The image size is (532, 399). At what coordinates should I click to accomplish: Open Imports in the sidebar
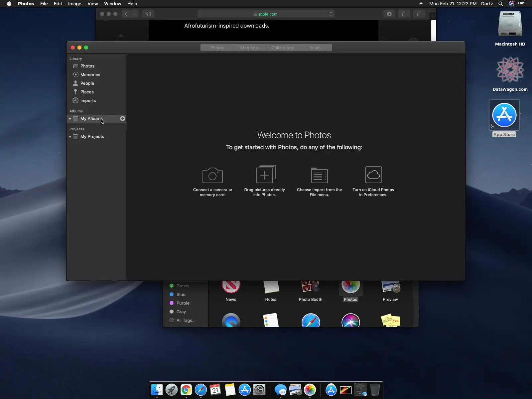[88, 100]
